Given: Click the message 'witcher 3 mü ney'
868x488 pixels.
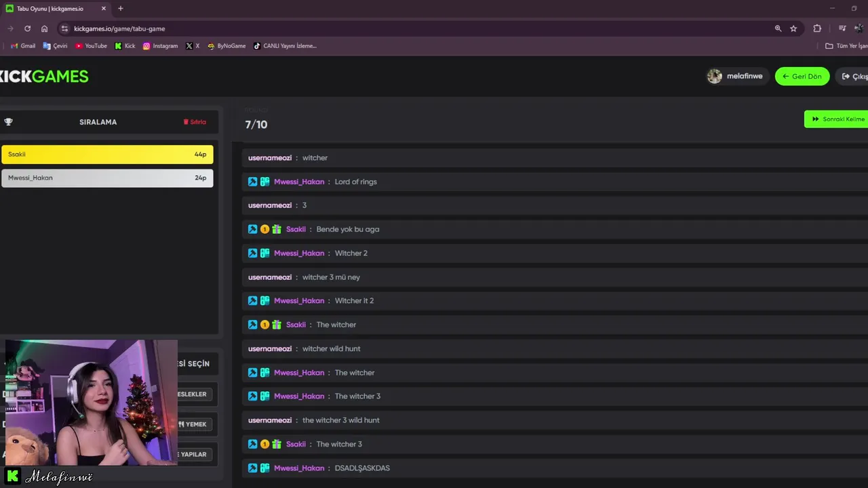Looking at the screenshot, I should (331, 277).
